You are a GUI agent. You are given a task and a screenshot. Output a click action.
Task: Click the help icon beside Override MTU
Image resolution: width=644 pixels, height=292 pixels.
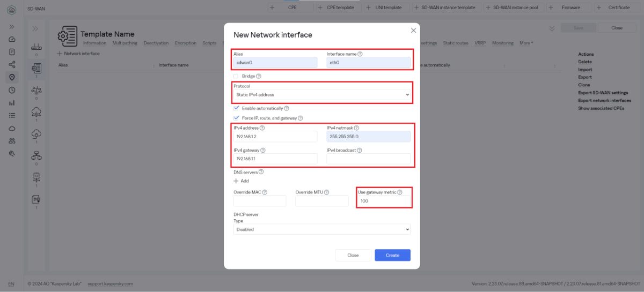click(x=326, y=192)
